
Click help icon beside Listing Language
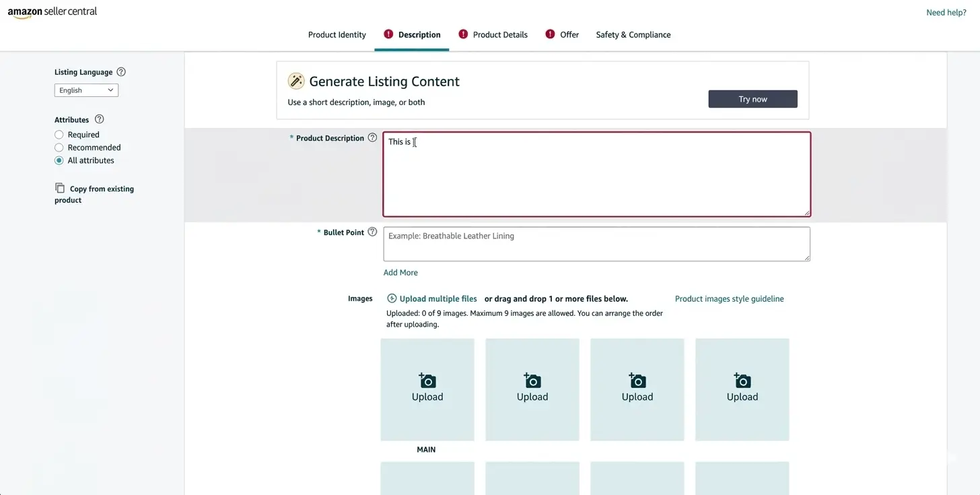pos(121,72)
